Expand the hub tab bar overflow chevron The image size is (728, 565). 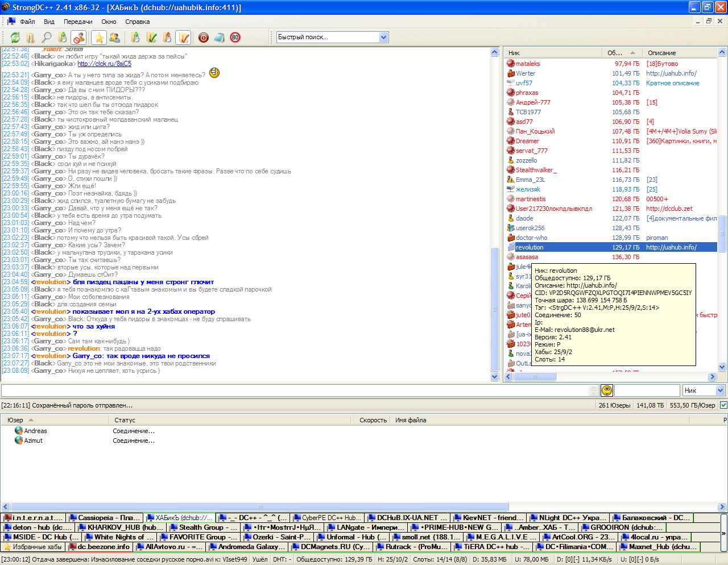click(723, 533)
